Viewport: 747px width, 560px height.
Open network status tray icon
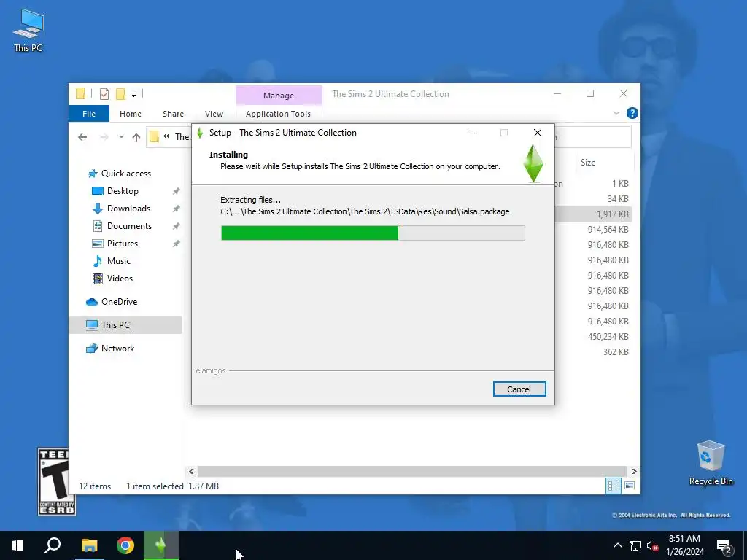click(635, 545)
